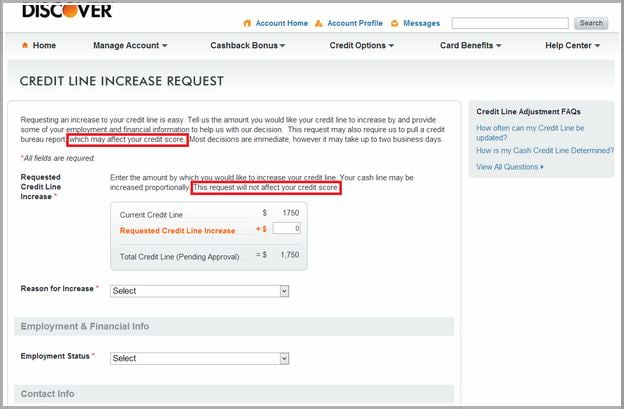Screen dimensions: 624x409
Task: Click the Employment & Financial Info section header
Action: pyautogui.click(x=234, y=326)
